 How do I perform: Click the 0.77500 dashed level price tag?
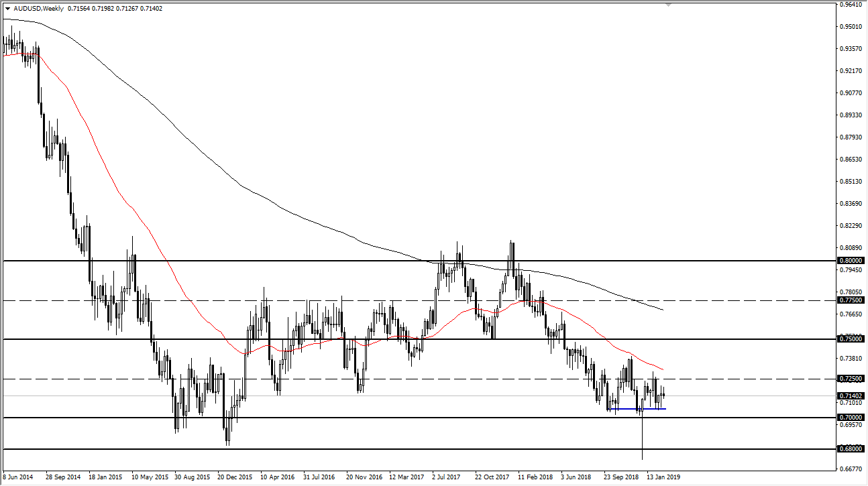coord(851,300)
